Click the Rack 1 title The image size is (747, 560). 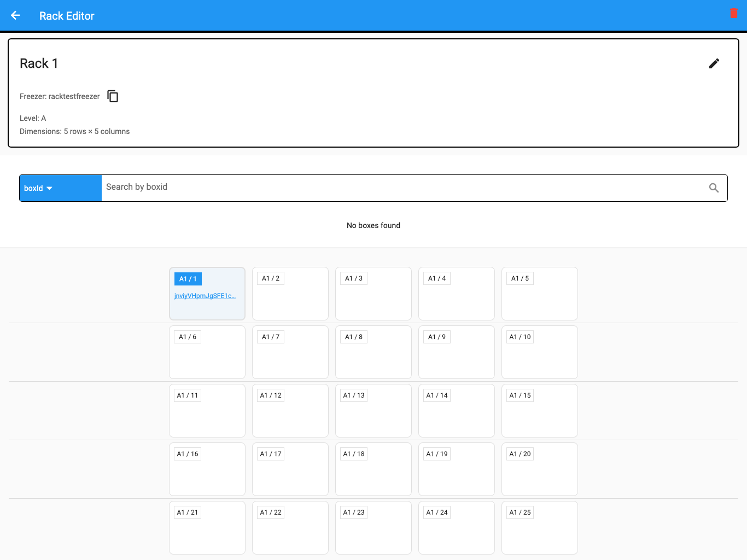pos(39,63)
